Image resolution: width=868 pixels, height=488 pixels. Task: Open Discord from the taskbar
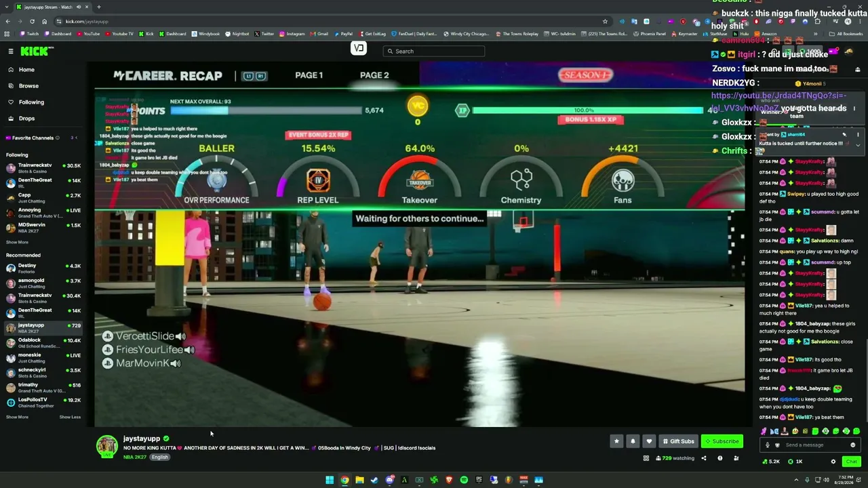389,480
